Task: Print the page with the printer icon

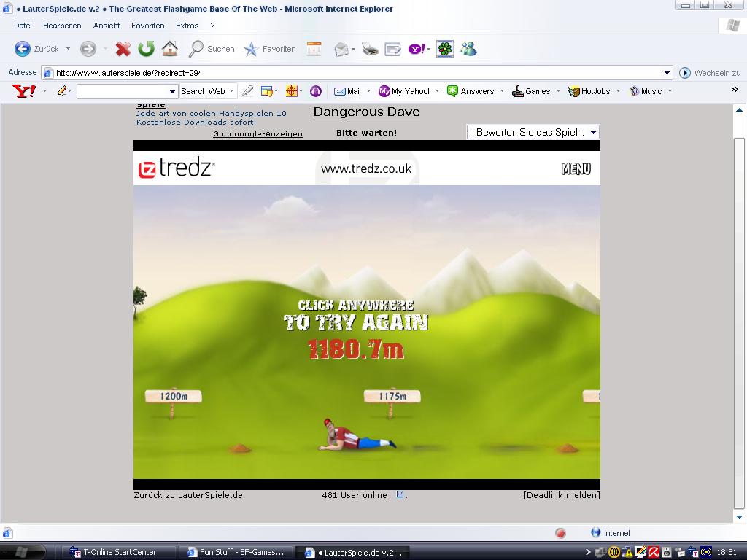Action: pyautogui.click(x=370, y=49)
